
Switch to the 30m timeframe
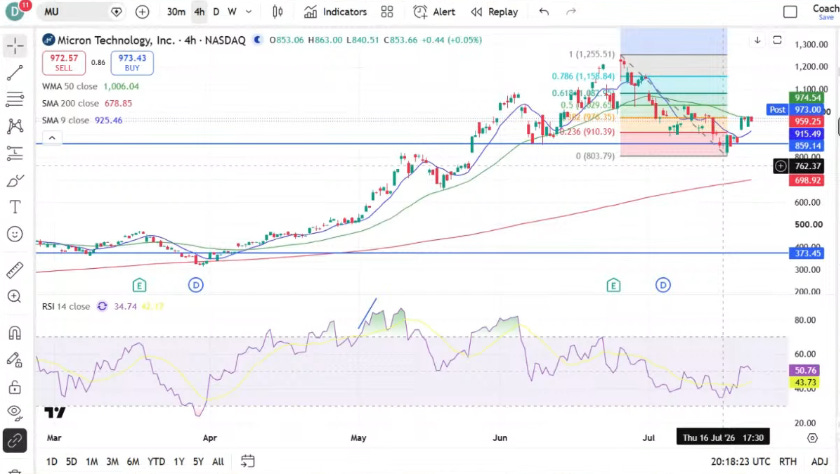click(176, 12)
